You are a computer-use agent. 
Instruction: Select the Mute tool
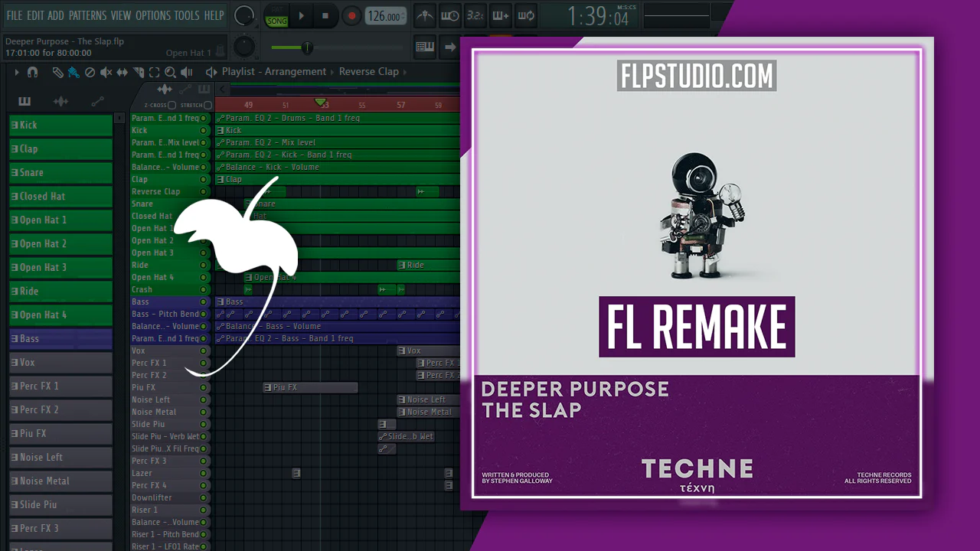pyautogui.click(x=106, y=72)
